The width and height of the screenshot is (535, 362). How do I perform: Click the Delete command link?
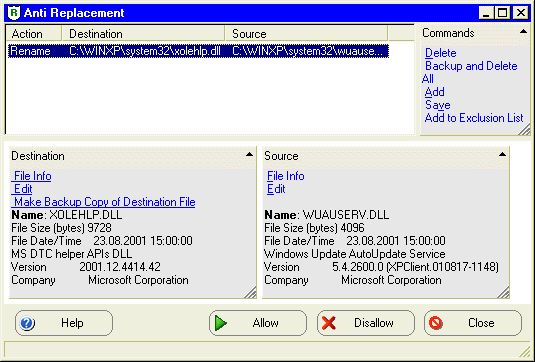pos(440,53)
